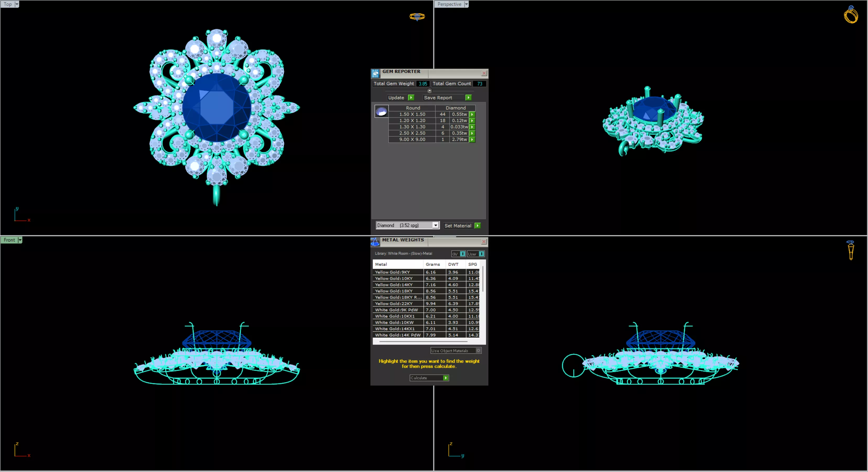Click green arrow for 9.00 X 9.00 gem
The height and width of the screenshot is (472, 868).
click(472, 139)
